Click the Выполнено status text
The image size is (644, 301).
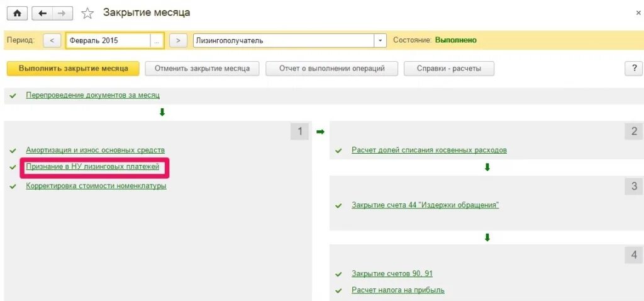tap(456, 40)
